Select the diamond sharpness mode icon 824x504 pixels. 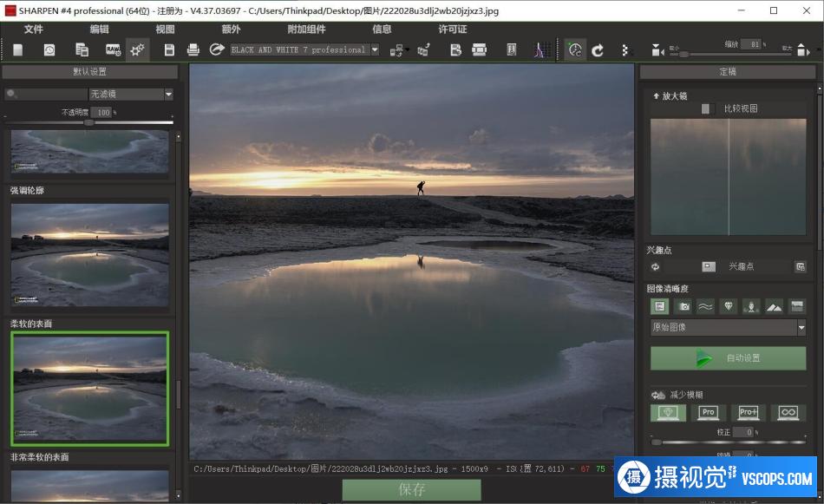coord(729,306)
